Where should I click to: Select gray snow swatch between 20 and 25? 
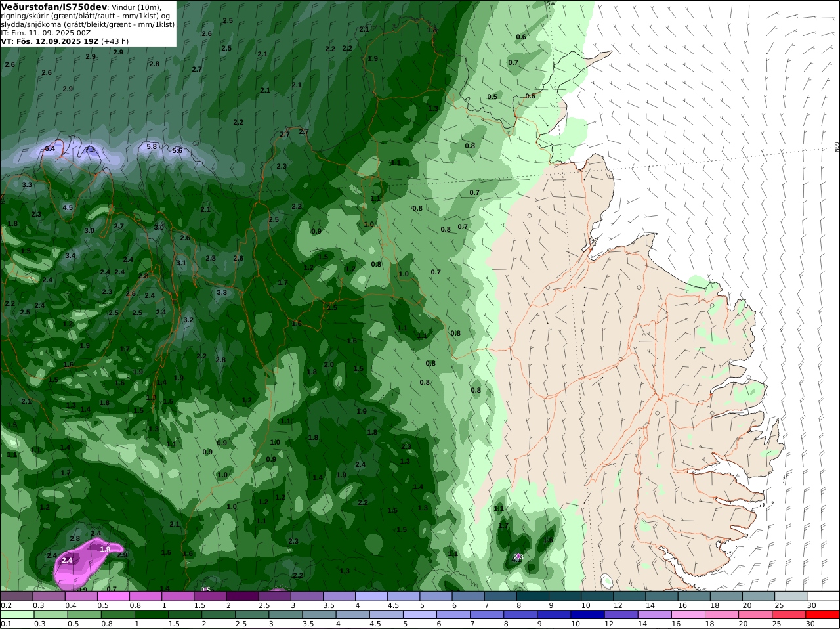point(759,596)
